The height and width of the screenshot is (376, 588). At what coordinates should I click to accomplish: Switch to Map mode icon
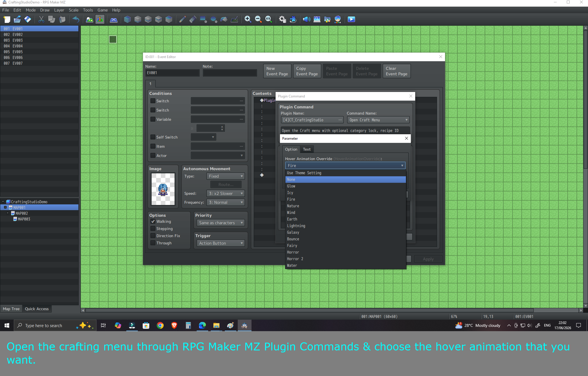(x=90, y=19)
